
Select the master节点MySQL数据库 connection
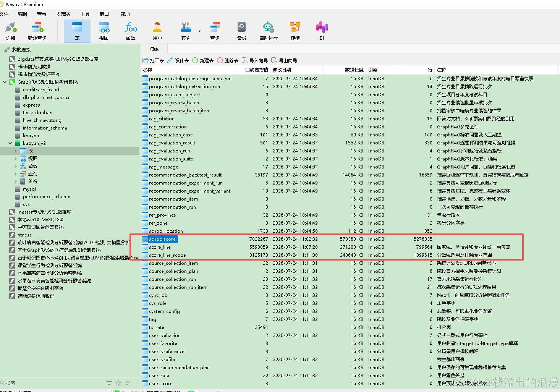[44, 212]
